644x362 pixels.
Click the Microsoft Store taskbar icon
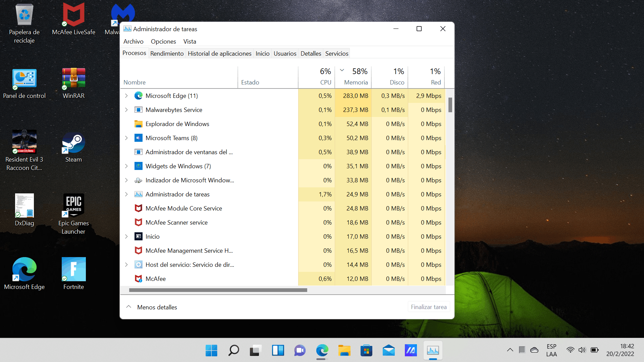pyautogui.click(x=366, y=351)
